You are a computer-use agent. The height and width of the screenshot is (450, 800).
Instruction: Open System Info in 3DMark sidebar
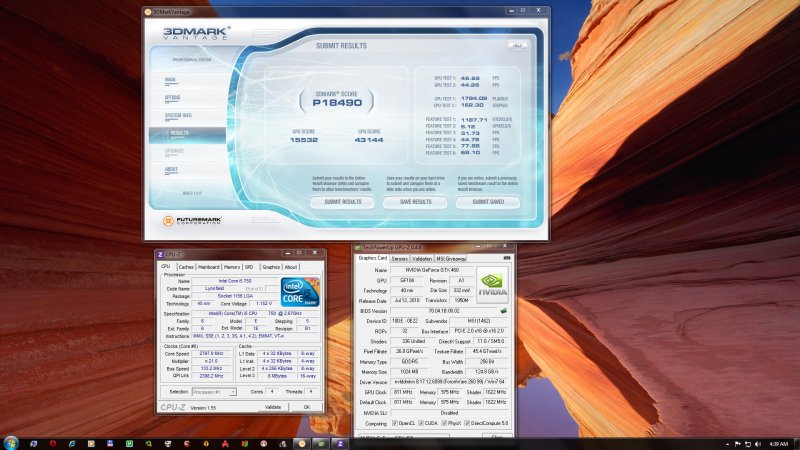pos(178,116)
